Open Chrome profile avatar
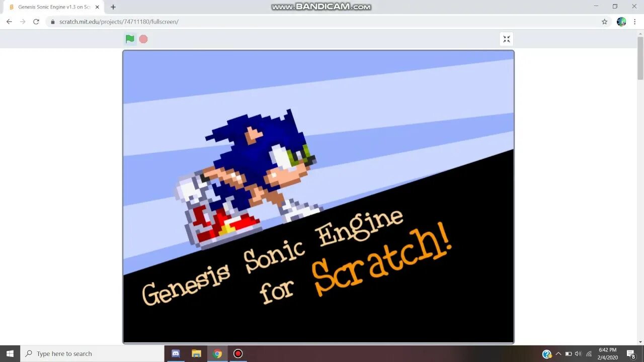The width and height of the screenshot is (644, 362). coord(621,22)
